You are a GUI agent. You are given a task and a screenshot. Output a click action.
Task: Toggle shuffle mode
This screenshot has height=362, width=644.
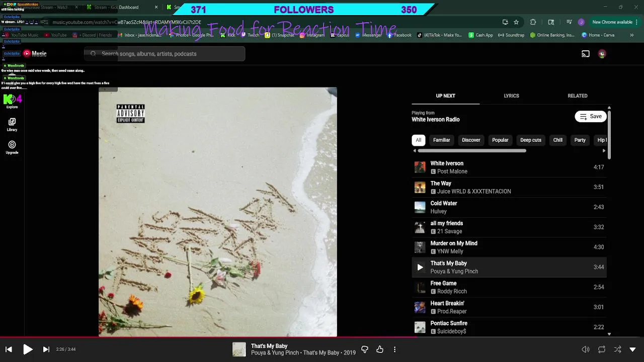click(617, 349)
